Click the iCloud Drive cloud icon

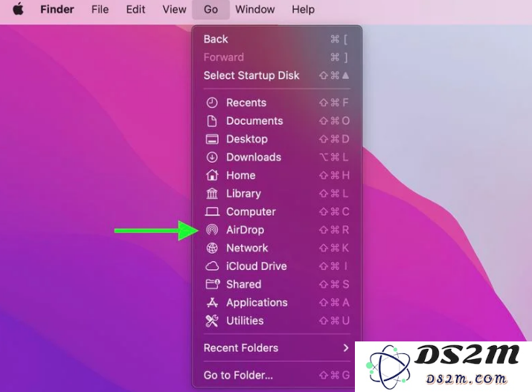coord(212,266)
